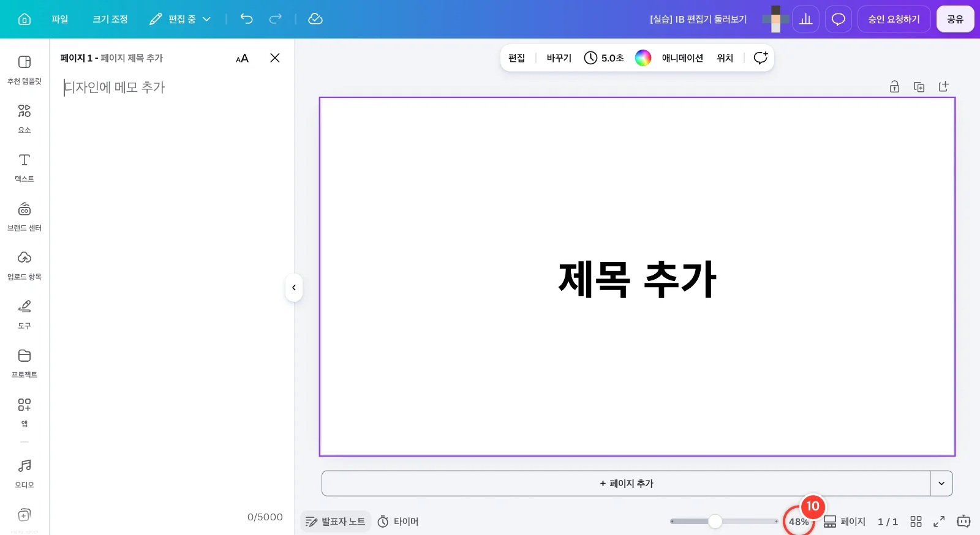This screenshot has height=535, width=980.
Task: Add a new page icon above canvas
Action: click(943, 86)
